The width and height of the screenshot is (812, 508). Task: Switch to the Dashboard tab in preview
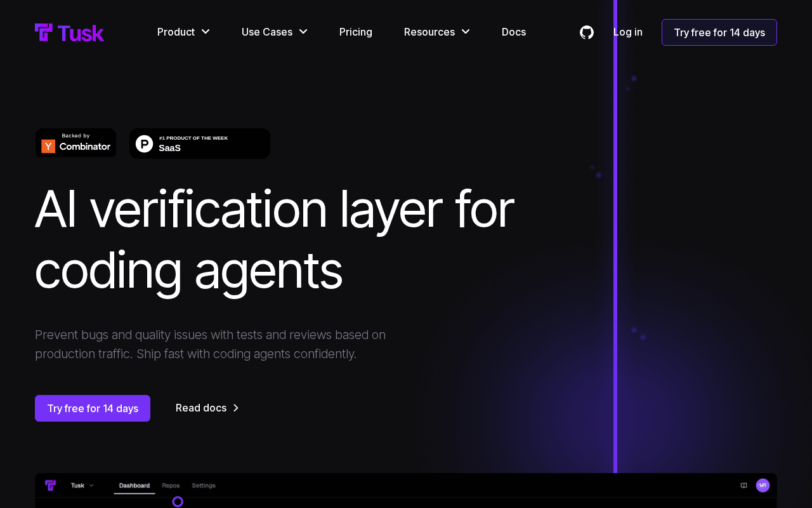coord(134,486)
